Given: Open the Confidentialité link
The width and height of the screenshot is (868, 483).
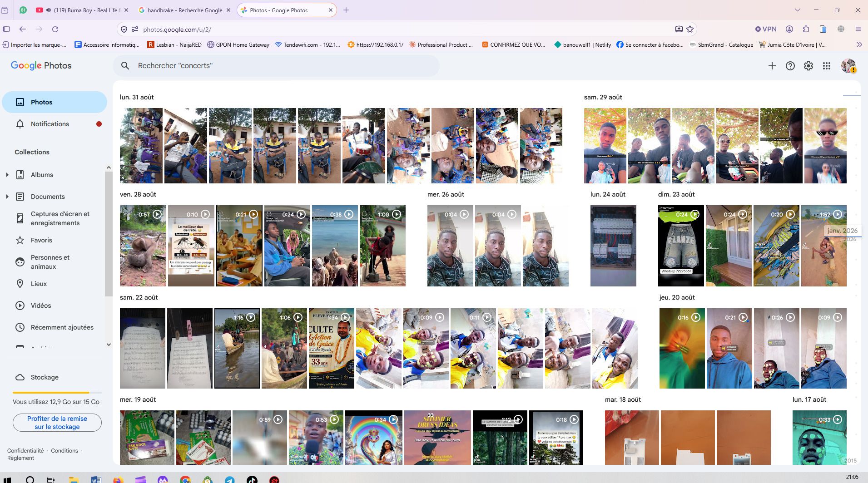Looking at the screenshot, I should (25, 451).
